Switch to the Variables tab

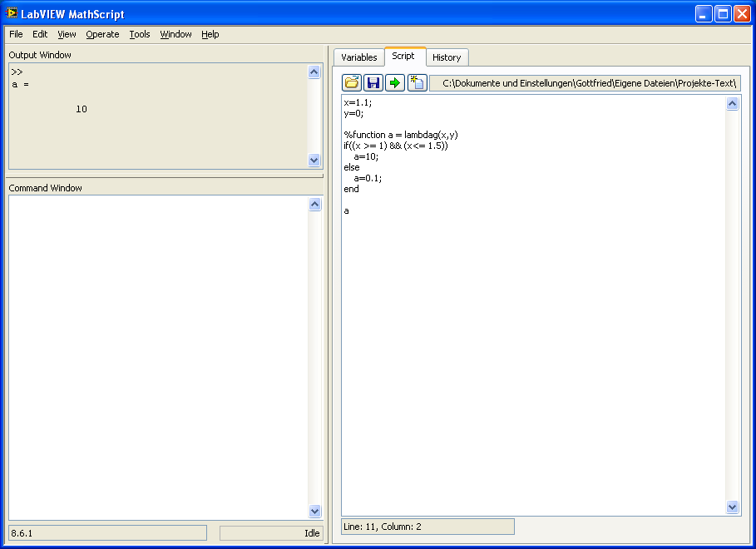[x=359, y=57]
